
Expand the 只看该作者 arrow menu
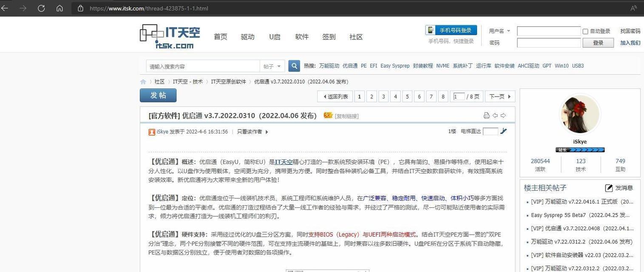(267, 132)
